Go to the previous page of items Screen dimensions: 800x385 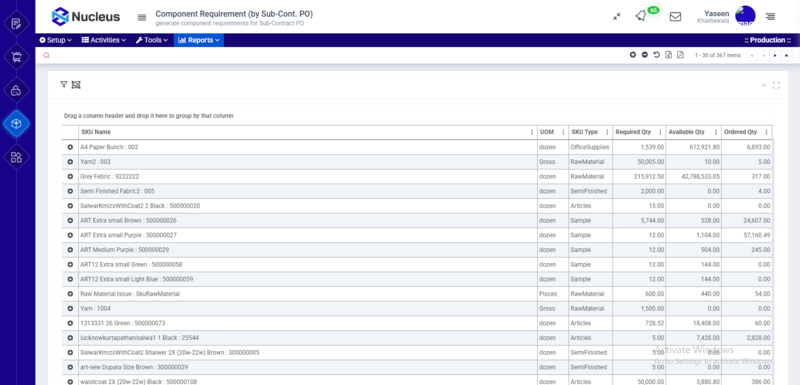click(x=763, y=55)
